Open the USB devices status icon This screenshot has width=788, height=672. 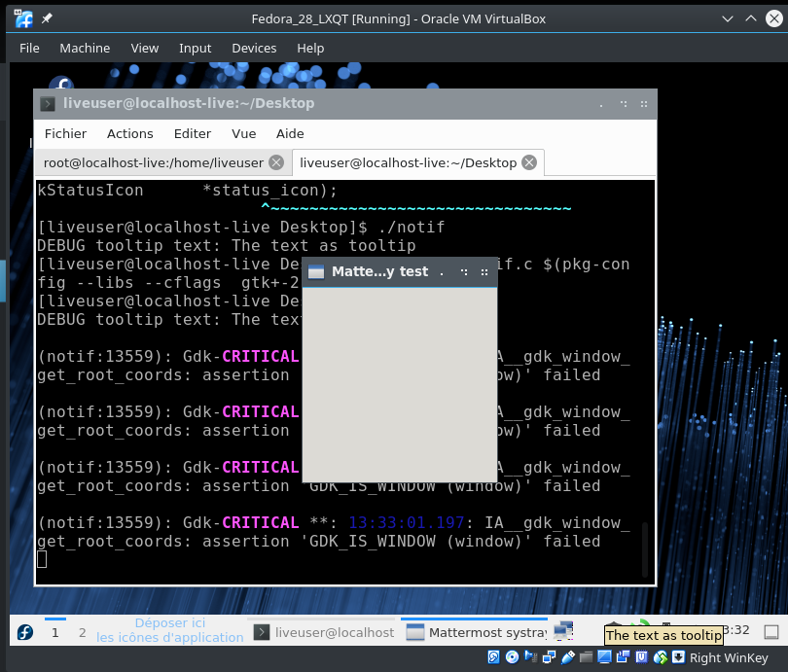568,657
